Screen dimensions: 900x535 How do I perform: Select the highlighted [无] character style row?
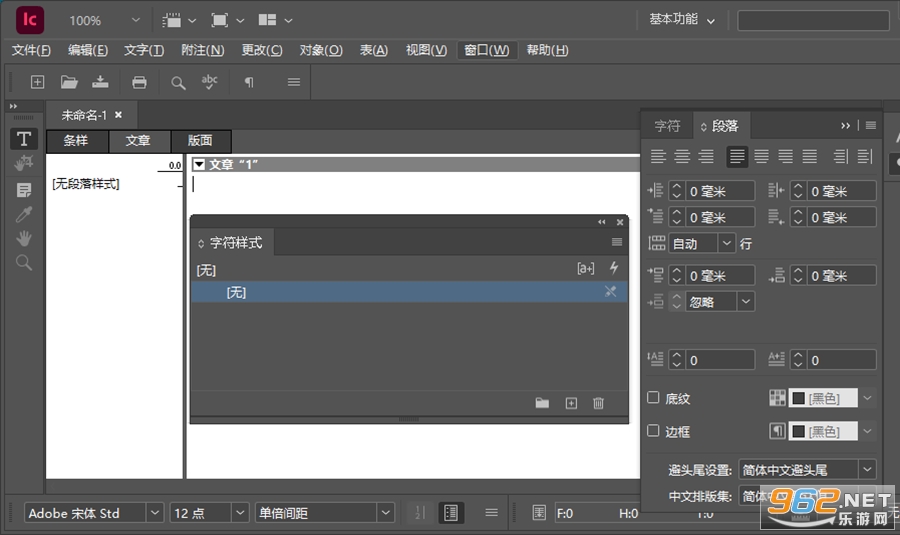coord(409,292)
